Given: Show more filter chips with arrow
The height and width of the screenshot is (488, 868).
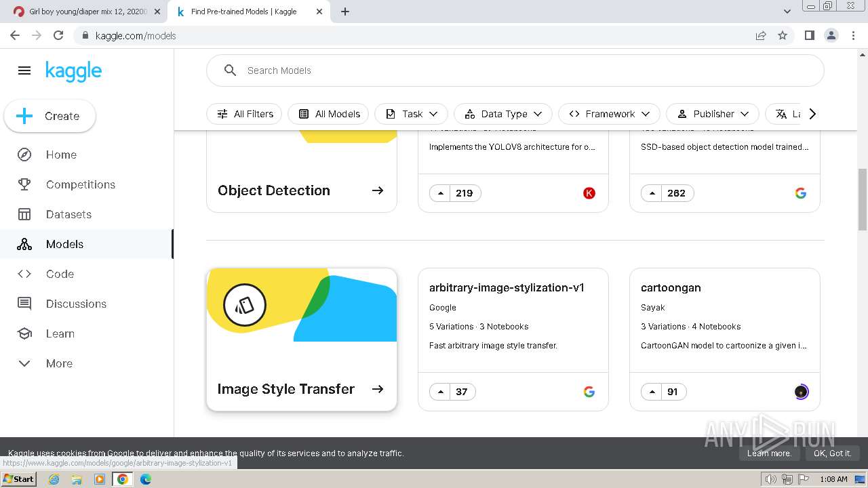Looking at the screenshot, I should coord(812,114).
